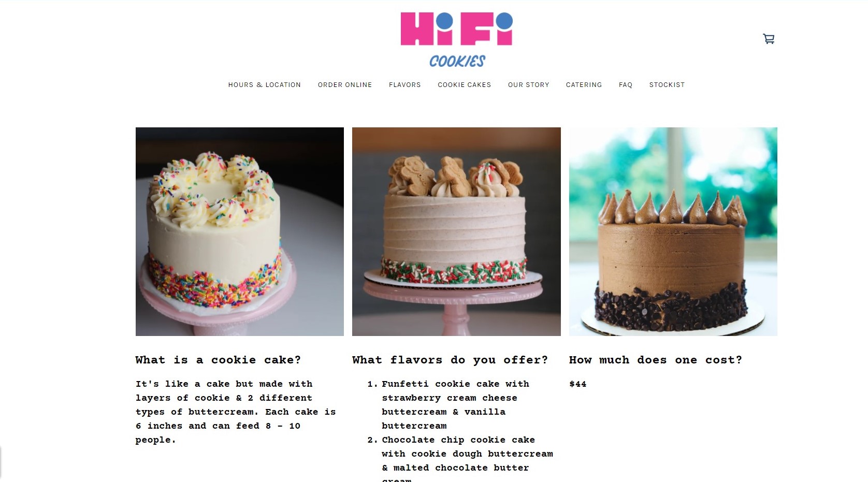Open FAQ in the navigation bar
This screenshot has height=482, width=868.
coord(626,85)
